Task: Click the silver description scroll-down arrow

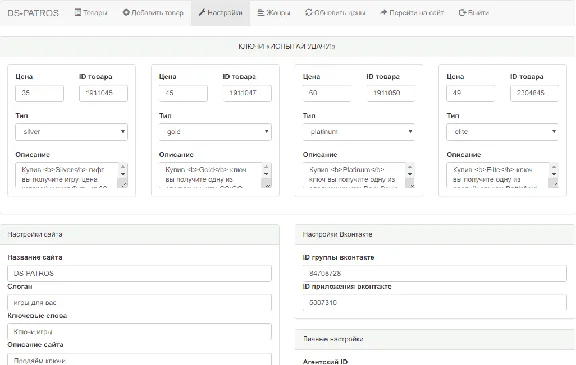Action: 123,174
